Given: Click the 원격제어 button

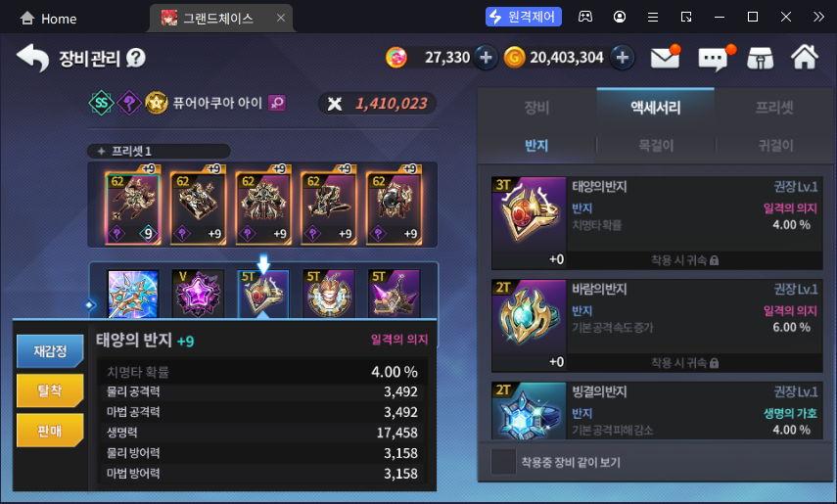Looking at the screenshot, I should pos(524,17).
